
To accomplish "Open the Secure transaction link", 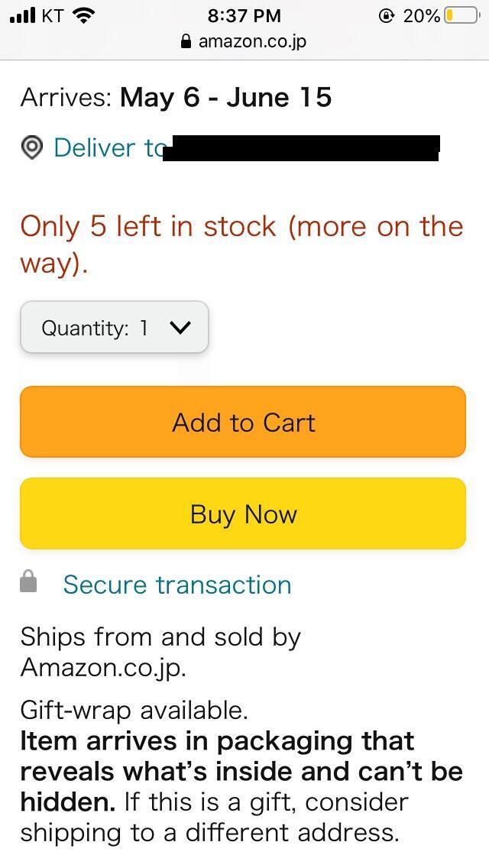I will tap(177, 585).
